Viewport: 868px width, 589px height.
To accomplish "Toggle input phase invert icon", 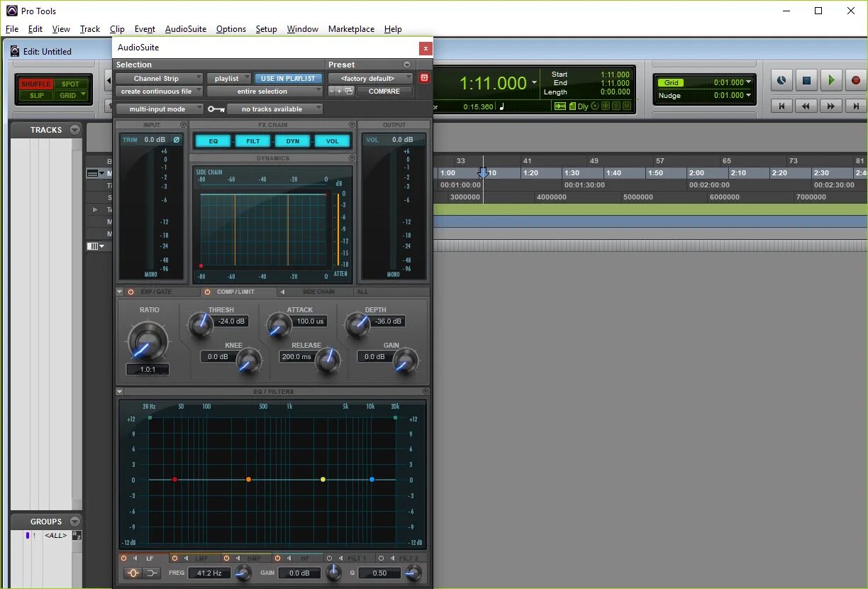I will pos(176,140).
